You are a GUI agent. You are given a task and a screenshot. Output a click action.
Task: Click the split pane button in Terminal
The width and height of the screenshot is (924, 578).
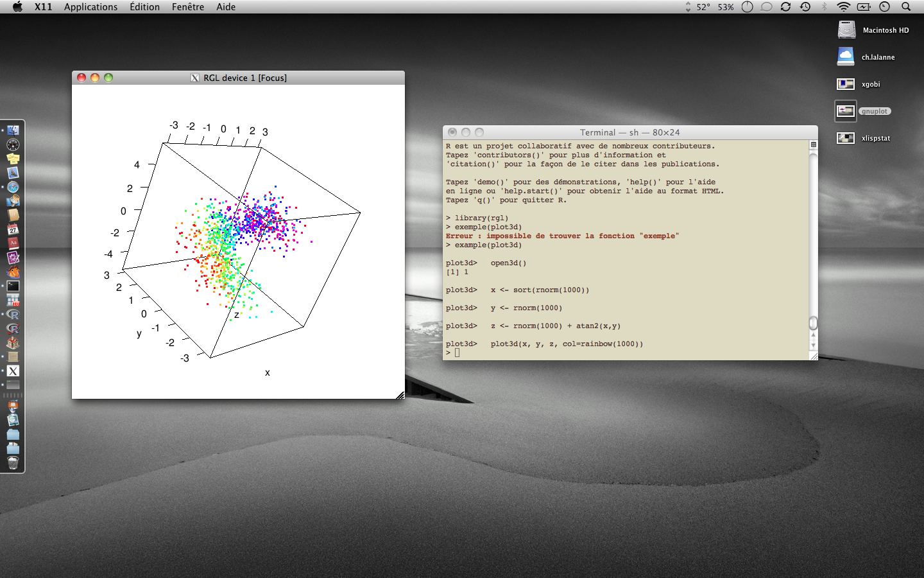coord(813,144)
